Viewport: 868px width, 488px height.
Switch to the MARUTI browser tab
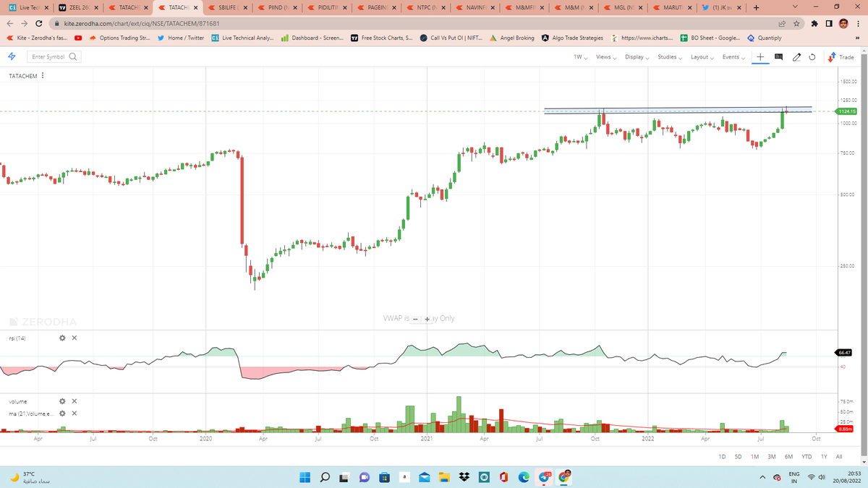tap(673, 8)
